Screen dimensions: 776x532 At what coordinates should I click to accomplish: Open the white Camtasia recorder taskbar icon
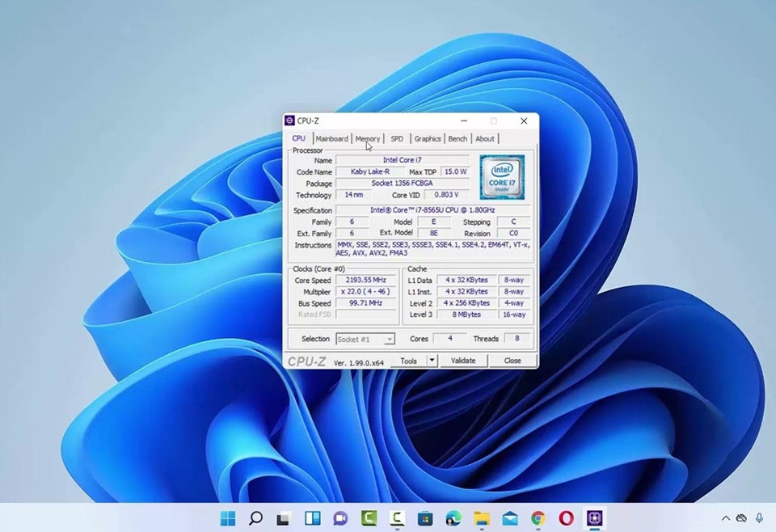[x=397, y=518]
